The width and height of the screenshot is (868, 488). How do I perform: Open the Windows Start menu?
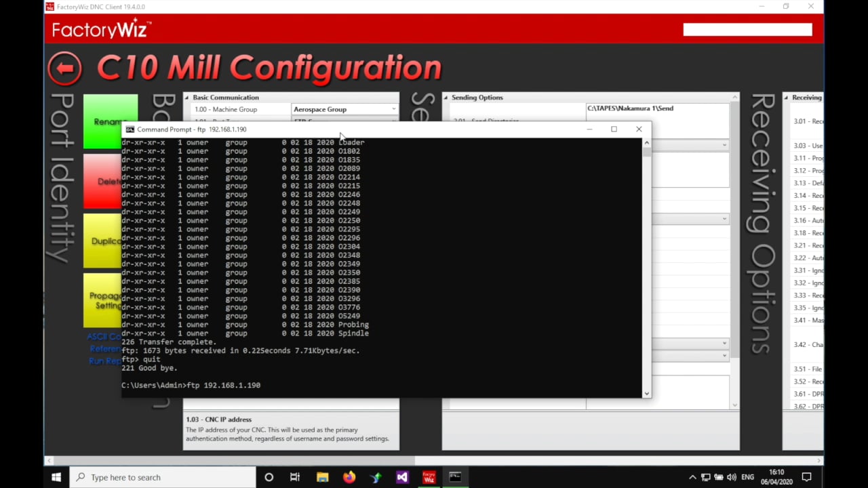point(56,477)
